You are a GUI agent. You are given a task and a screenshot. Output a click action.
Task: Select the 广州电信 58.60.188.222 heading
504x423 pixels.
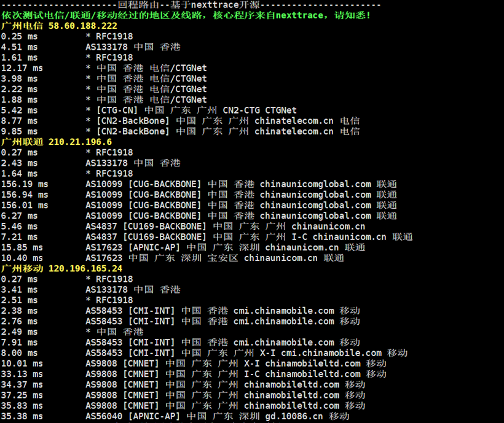(59, 26)
